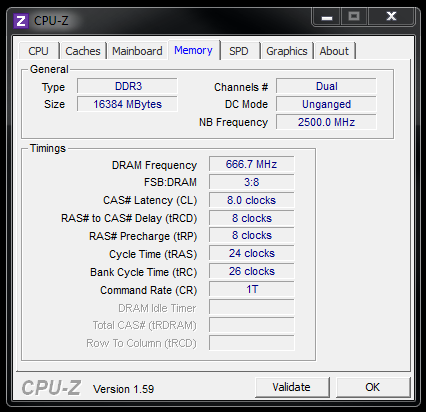This screenshot has height=412, width=426.
Task: Click the Dual channels field
Action: coord(326,86)
